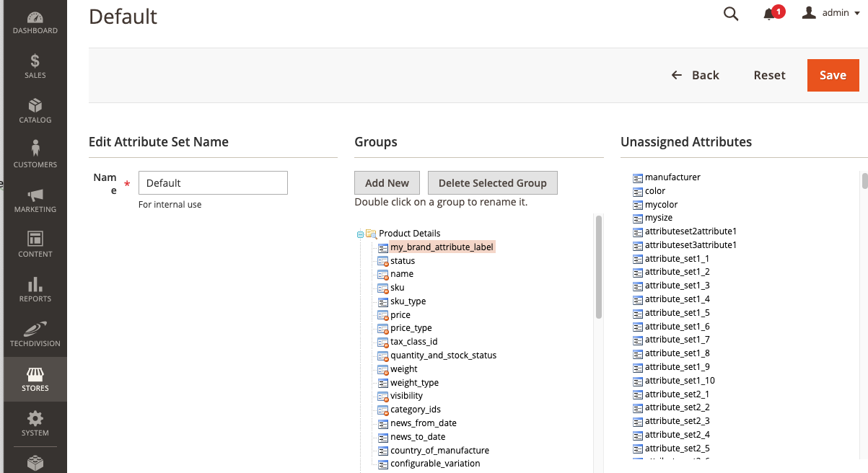Select the weight_type attribute
Screen dimensions: 868x473
415,383
